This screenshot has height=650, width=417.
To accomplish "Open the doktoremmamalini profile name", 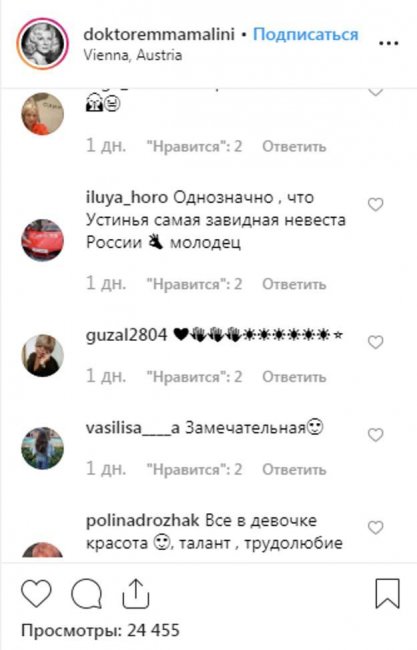I will (159, 34).
